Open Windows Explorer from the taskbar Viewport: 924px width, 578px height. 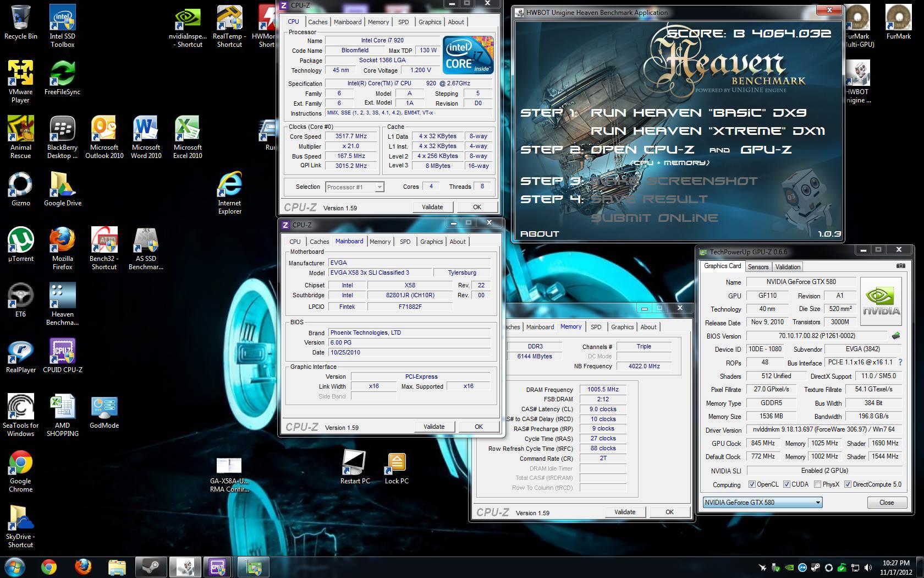pos(117,566)
